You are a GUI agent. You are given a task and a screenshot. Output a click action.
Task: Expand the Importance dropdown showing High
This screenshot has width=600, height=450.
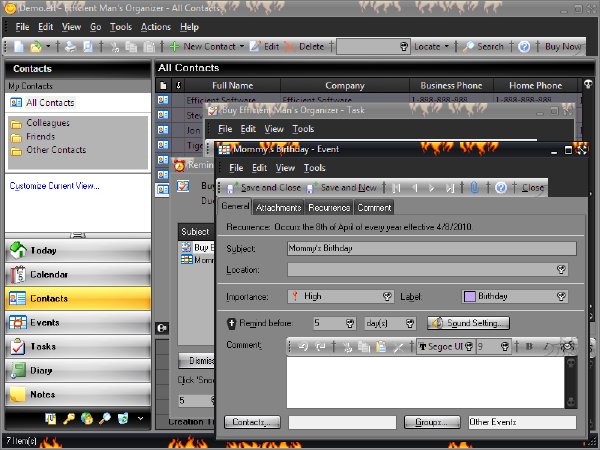tap(387, 297)
